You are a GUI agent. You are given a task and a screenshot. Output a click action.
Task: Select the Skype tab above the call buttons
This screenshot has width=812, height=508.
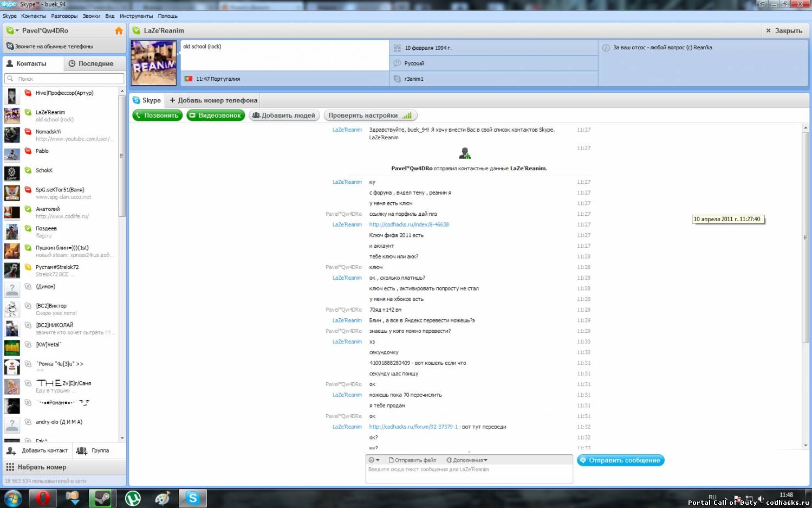(147, 100)
